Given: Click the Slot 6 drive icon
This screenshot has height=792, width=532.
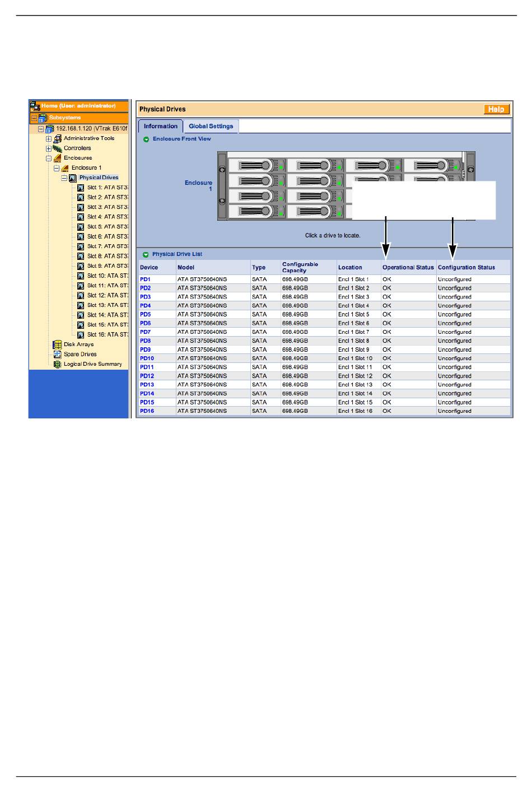Looking at the screenshot, I should [81, 237].
